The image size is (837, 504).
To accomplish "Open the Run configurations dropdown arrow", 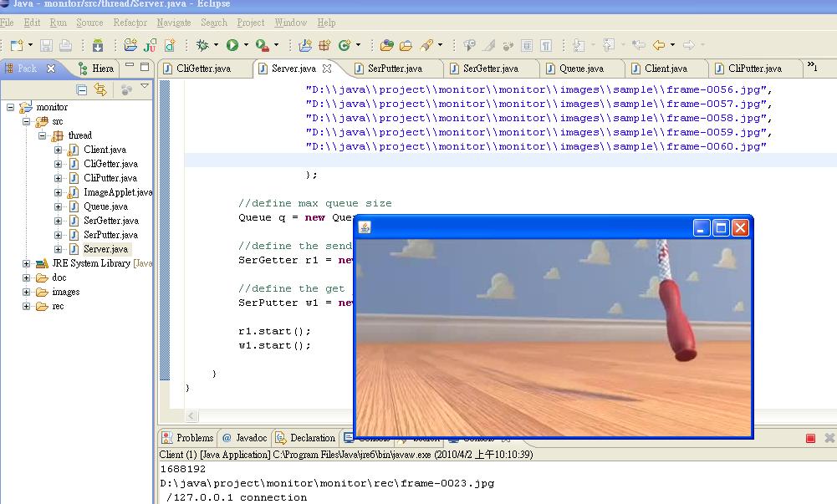I will [246, 45].
